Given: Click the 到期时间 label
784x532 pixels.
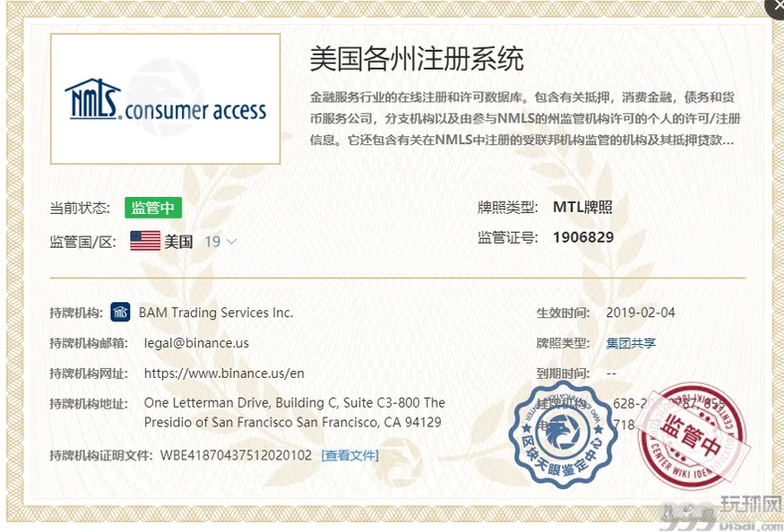Looking at the screenshot, I should tap(563, 374).
